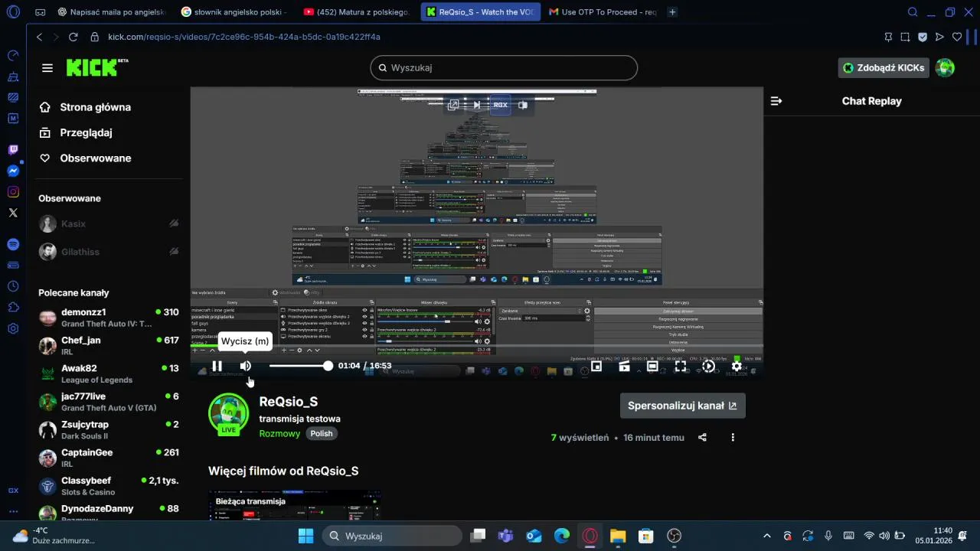
Task: Open the playback speed control icon
Action: (x=709, y=367)
